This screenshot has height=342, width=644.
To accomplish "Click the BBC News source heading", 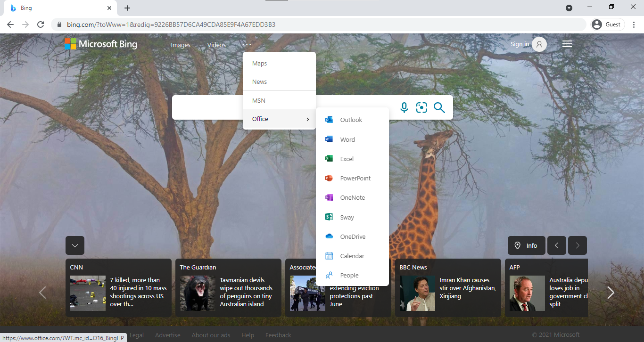I will pyautogui.click(x=413, y=267).
